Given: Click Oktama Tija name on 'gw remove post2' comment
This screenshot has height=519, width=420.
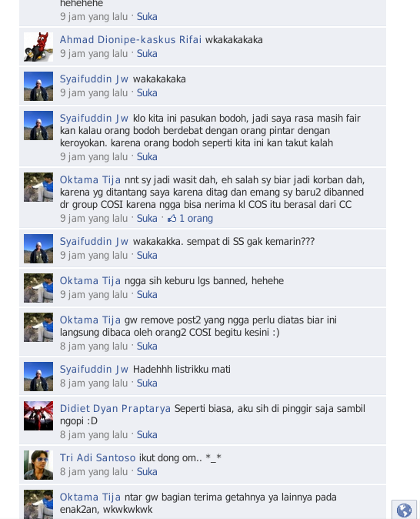Looking at the screenshot, I should pos(90,320).
